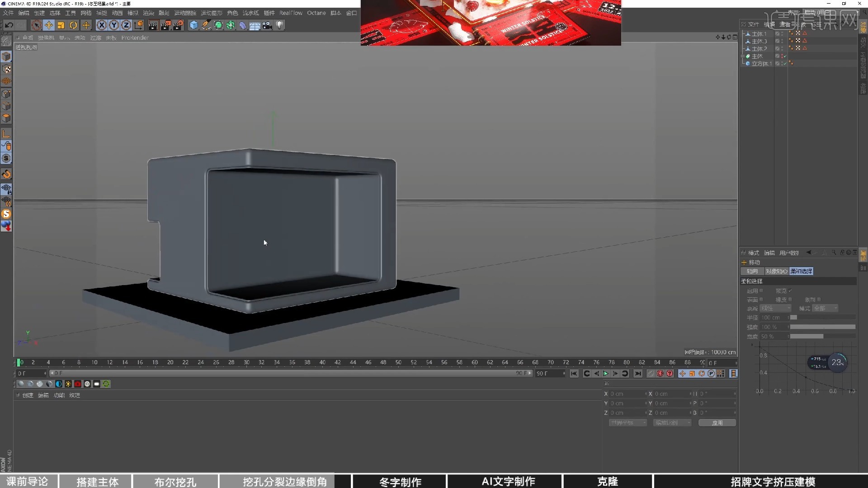868x488 pixels.
Task: Open the 运动图形 menu
Action: click(211, 13)
